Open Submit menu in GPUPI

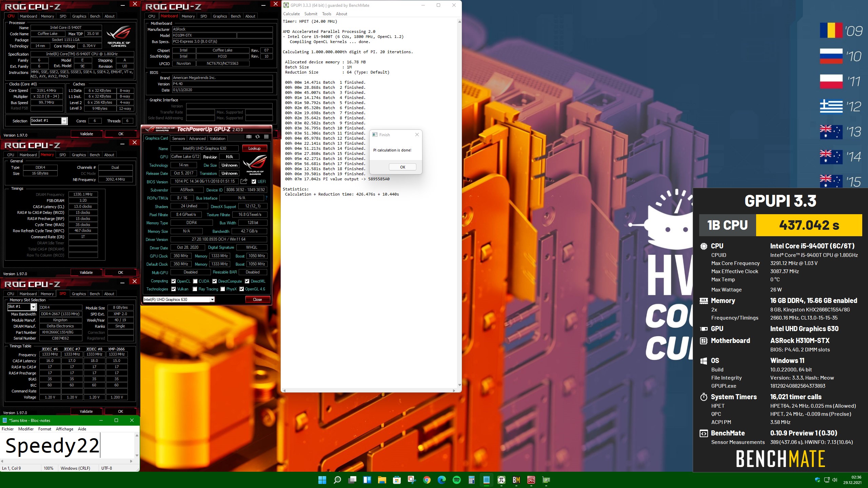point(311,14)
